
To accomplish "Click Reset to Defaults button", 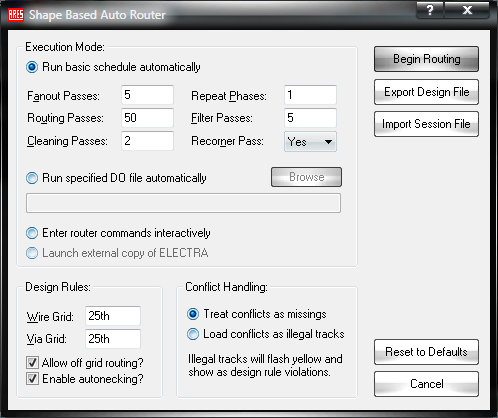I will click(x=426, y=352).
